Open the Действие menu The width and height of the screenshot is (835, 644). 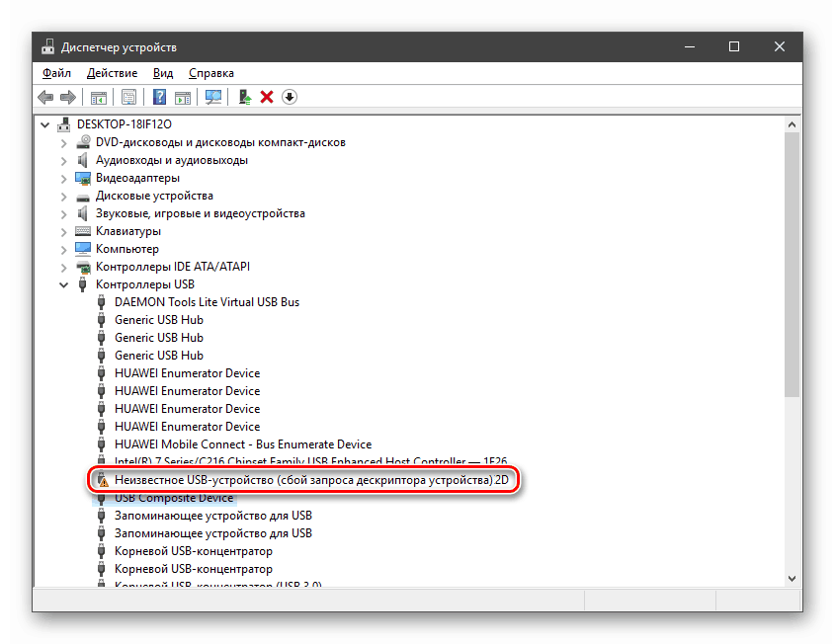pyautogui.click(x=112, y=73)
